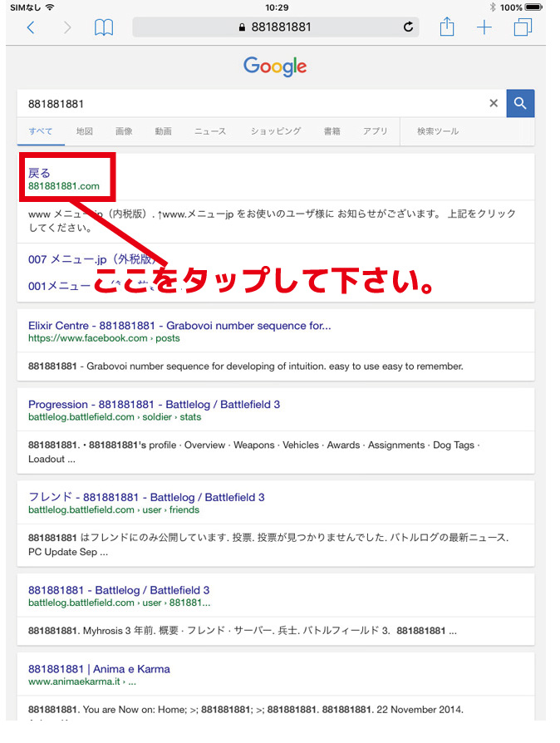
Task: Tap the Safari back arrow
Action: pyautogui.click(x=31, y=27)
